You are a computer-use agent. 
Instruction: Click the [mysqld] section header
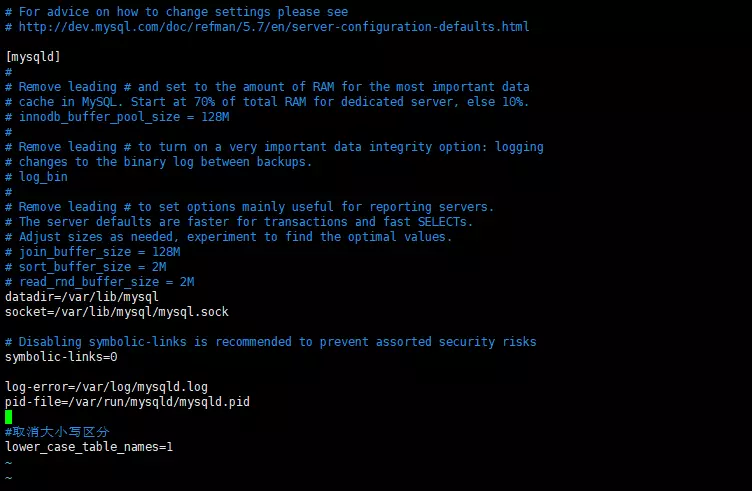[34, 57]
